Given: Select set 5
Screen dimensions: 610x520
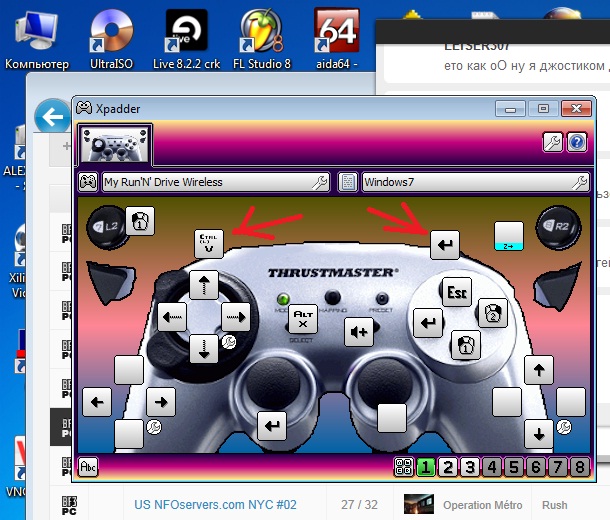Looking at the screenshot, I should 514,467.
